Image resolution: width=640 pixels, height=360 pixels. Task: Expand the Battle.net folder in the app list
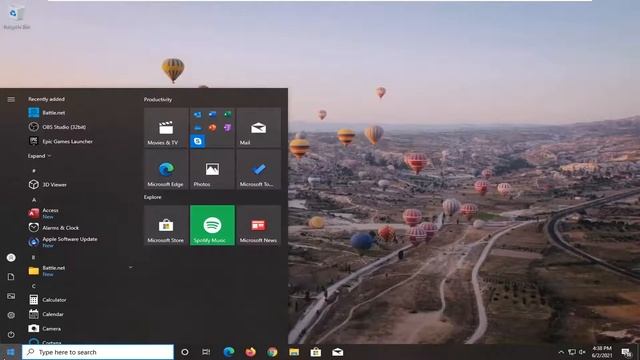point(131,268)
